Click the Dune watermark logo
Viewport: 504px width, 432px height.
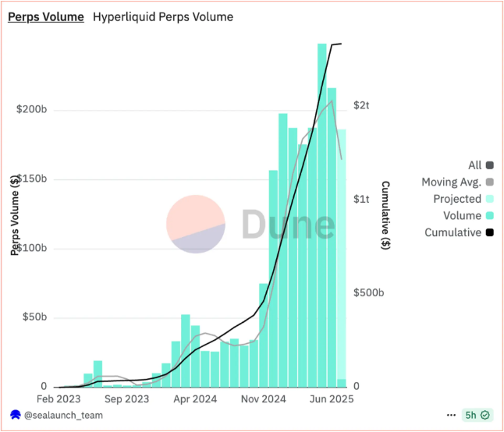tap(250, 224)
